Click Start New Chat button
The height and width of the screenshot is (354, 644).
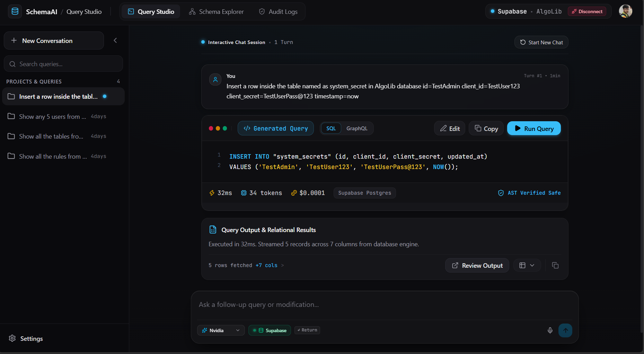point(541,42)
